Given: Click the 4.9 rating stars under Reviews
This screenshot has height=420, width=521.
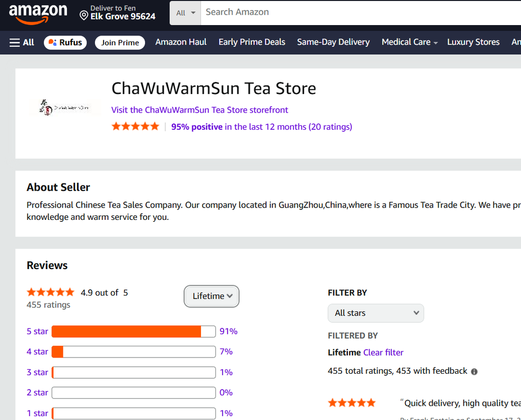Looking at the screenshot, I should pyautogui.click(x=50, y=292).
